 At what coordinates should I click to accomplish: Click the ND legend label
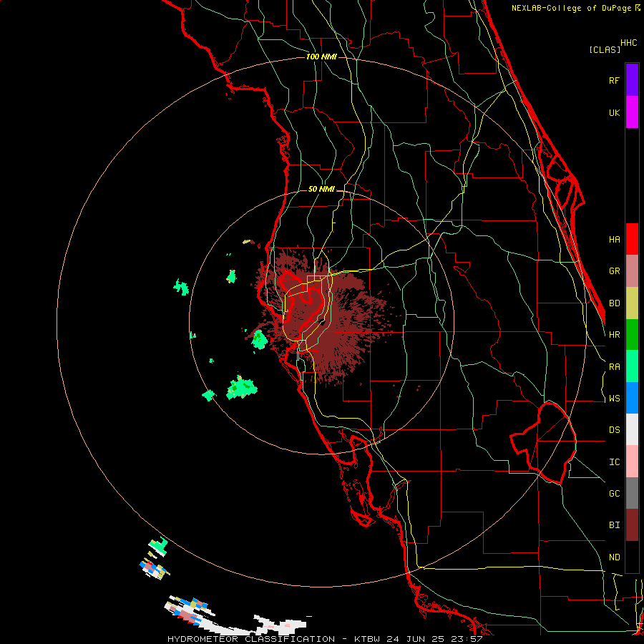coord(614,557)
